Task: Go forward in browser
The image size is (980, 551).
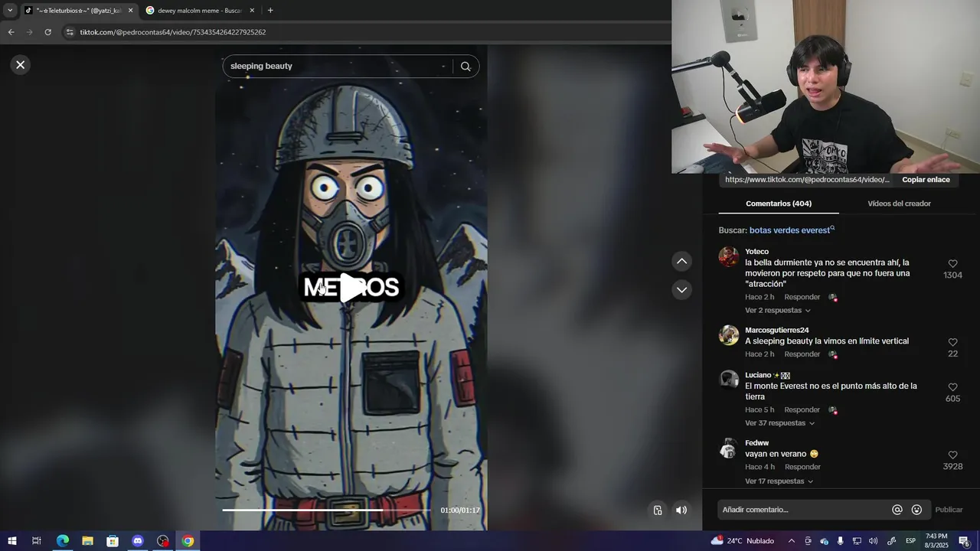Action: coord(29,32)
